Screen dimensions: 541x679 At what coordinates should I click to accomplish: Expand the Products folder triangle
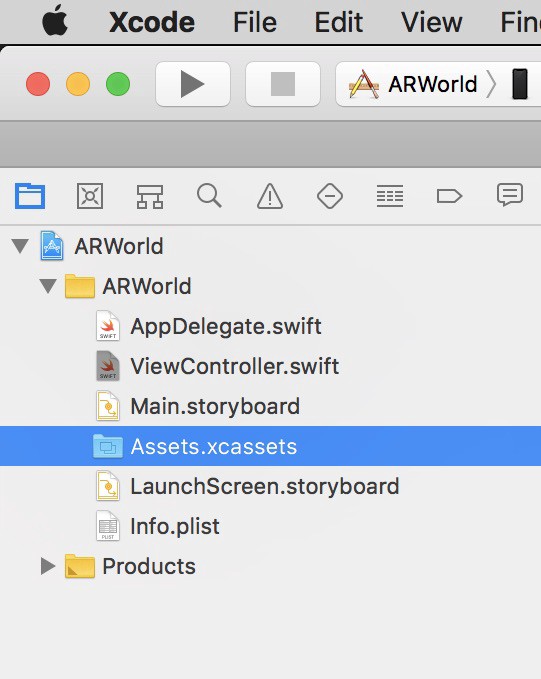coord(48,566)
